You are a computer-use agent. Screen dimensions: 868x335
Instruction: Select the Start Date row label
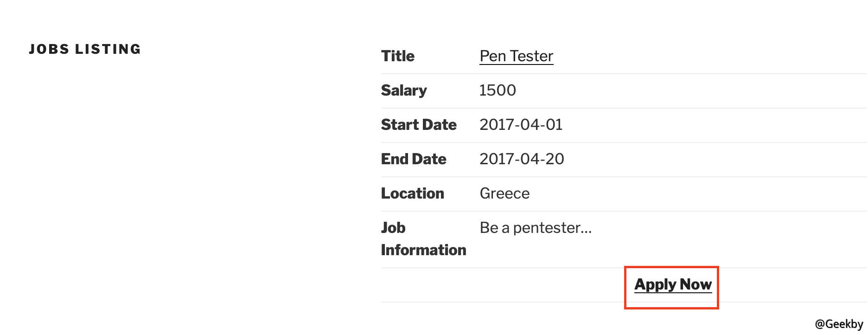tap(418, 125)
